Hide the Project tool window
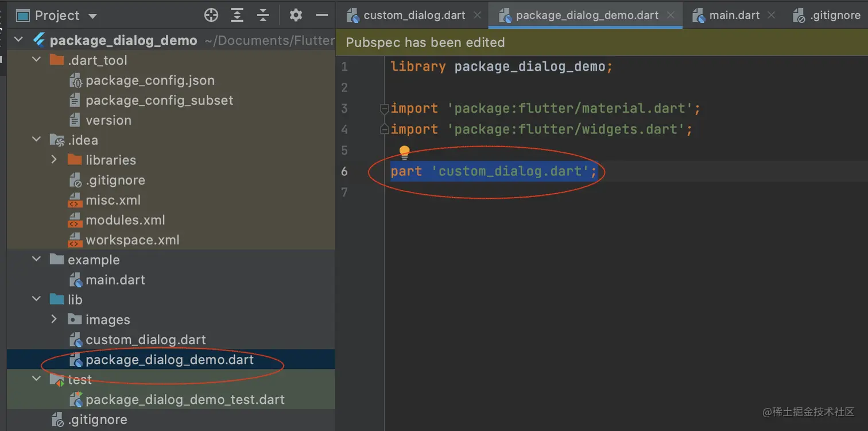 (x=322, y=16)
